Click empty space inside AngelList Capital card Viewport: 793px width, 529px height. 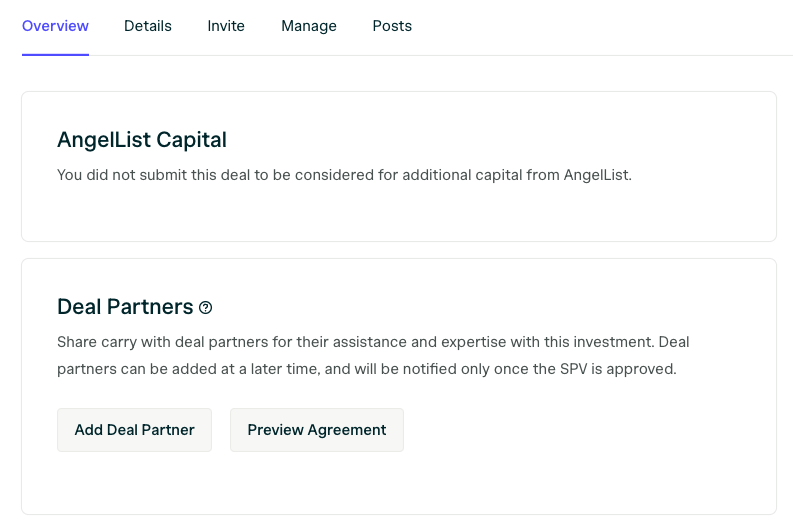(x=399, y=212)
